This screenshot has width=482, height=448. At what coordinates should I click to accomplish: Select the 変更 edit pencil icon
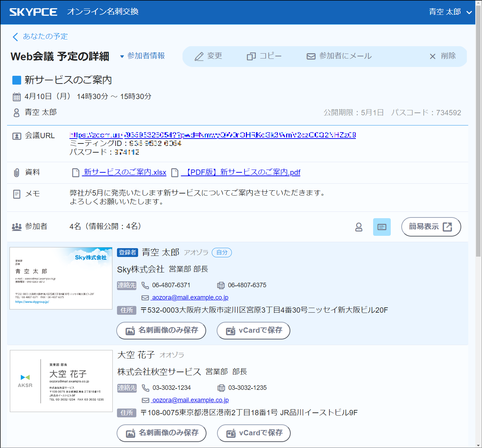tap(199, 56)
